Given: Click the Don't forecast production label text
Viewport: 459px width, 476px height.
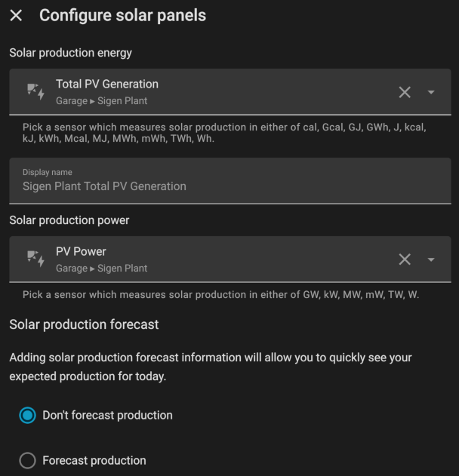Looking at the screenshot, I should coord(107,415).
